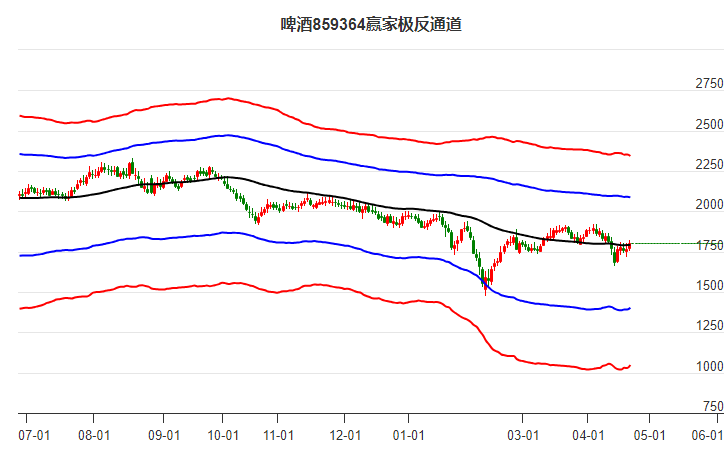This screenshot has height=450, width=726.
Task: Select the 2750 price axis label
Action: coord(709,84)
